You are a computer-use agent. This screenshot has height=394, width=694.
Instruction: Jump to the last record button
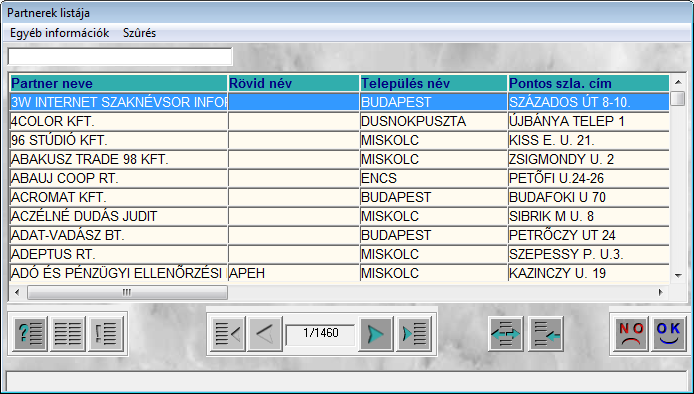pyautogui.click(x=414, y=334)
